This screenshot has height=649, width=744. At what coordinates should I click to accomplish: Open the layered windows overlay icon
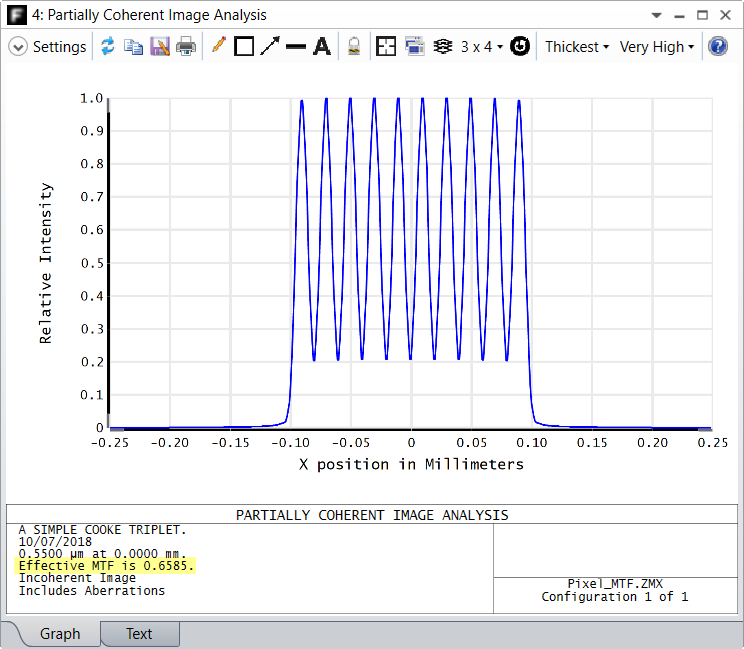415,46
